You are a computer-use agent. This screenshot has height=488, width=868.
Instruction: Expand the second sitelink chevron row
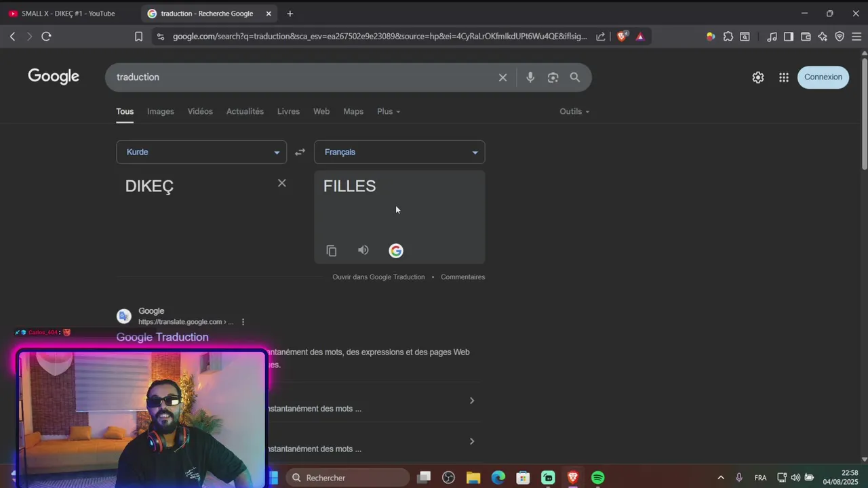click(x=472, y=441)
